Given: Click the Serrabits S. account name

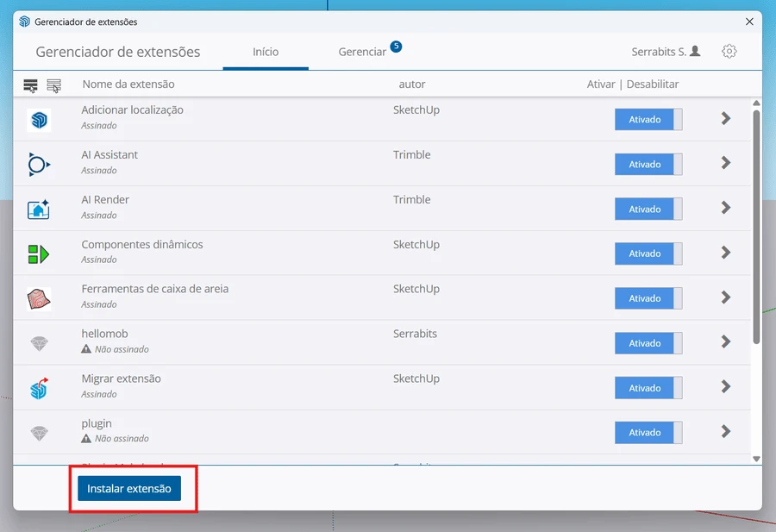Looking at the screenshot, I should point(659,52).
